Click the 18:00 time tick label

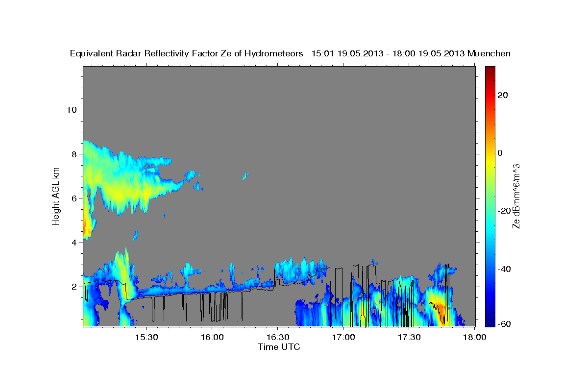[474, 337]
